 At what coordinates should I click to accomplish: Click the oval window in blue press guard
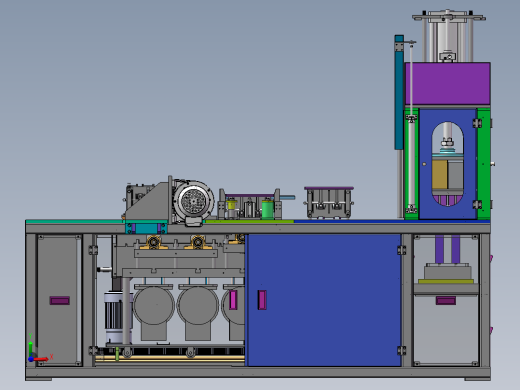(x=447, y=164)
